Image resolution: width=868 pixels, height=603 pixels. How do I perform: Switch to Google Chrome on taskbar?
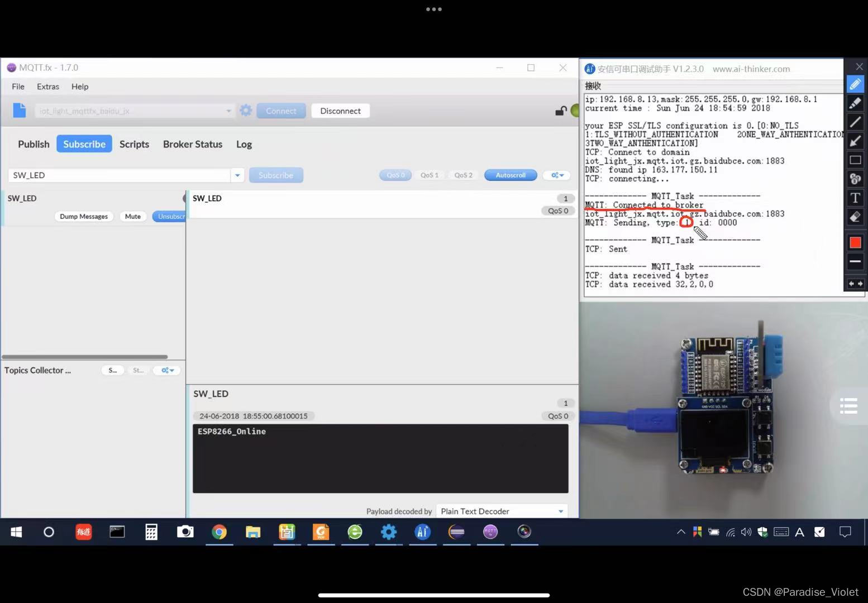[219, 532]
